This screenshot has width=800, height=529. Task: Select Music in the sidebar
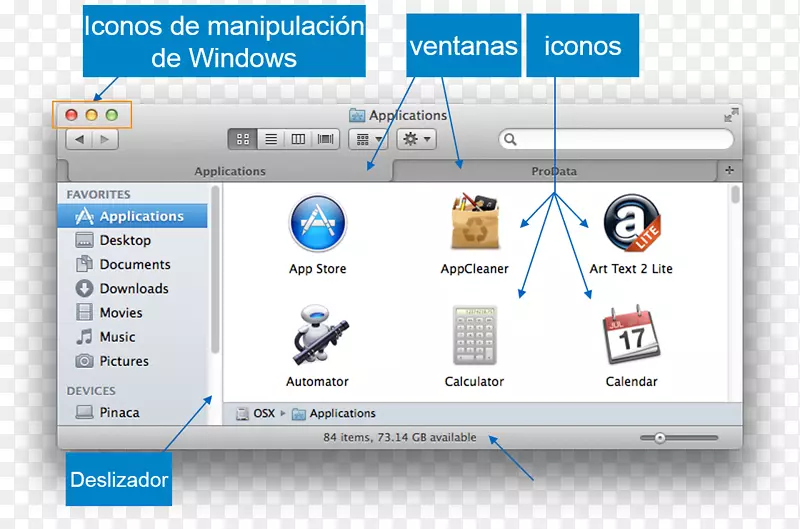click(x=133, y=337)
